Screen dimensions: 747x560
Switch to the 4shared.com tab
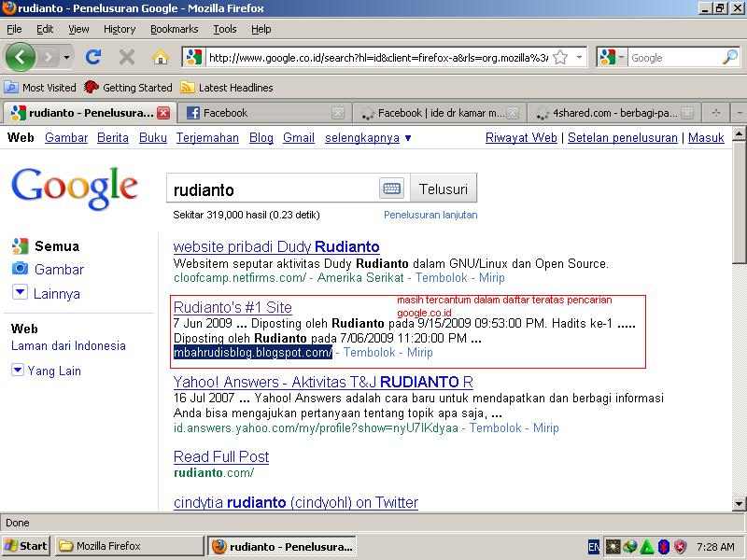pyautogui.click(x=613, y=113)
